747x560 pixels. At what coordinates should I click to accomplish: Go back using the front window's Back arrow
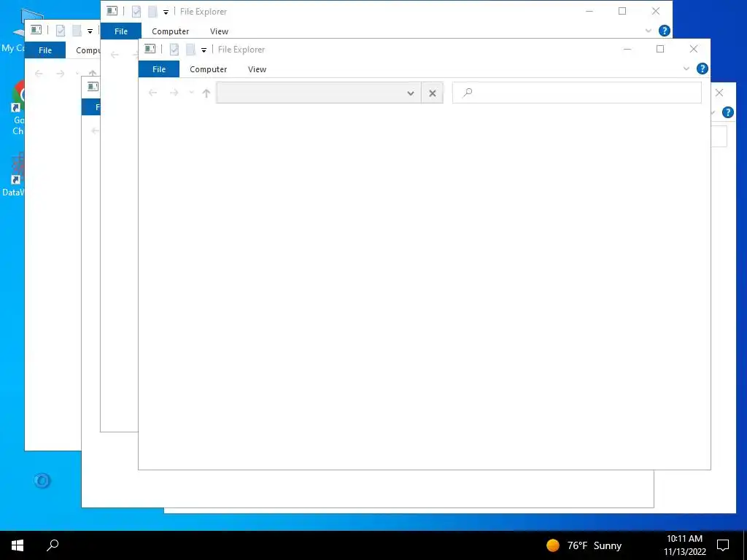point(153,93)
